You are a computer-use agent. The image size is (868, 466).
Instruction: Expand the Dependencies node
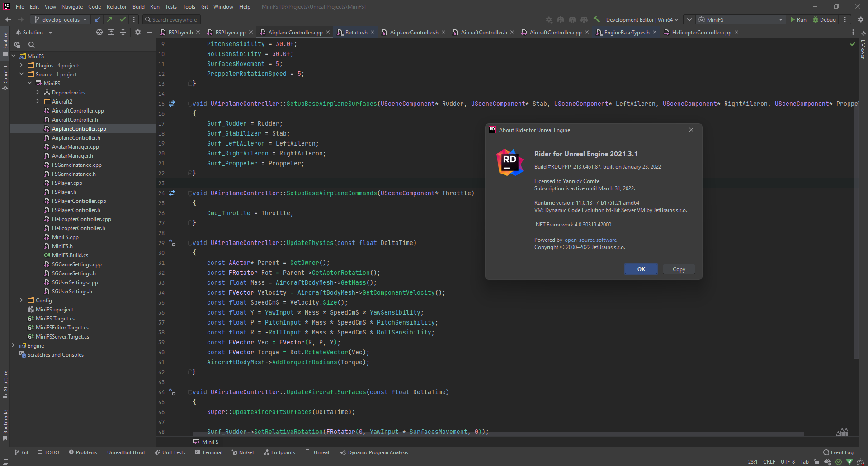[38, 92]
